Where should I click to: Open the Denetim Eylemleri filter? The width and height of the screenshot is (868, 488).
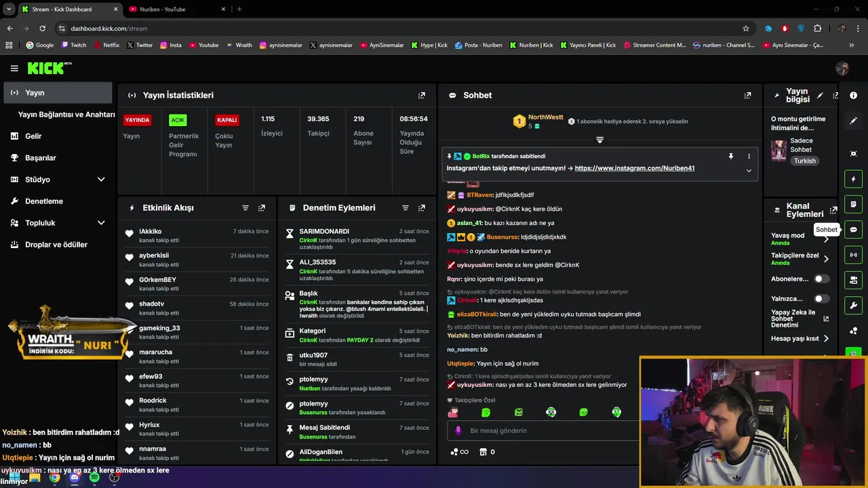click(x=406, y=208)
